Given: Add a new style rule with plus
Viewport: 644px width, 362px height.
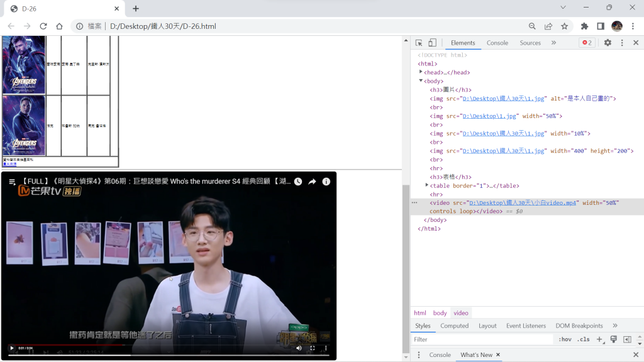Looking at the screenshot, I should pos(599,339).
